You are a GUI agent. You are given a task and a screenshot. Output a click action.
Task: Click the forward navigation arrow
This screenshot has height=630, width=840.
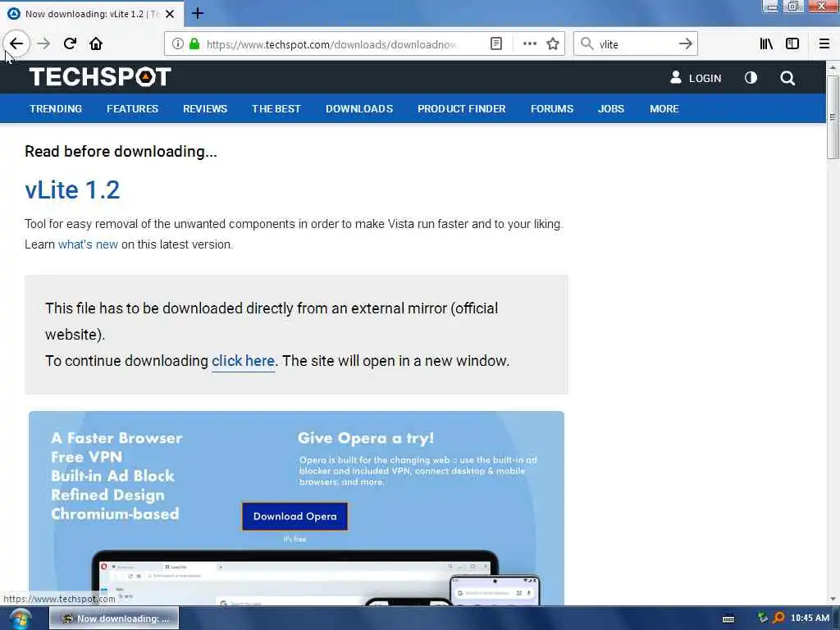[x=43, y=44]
